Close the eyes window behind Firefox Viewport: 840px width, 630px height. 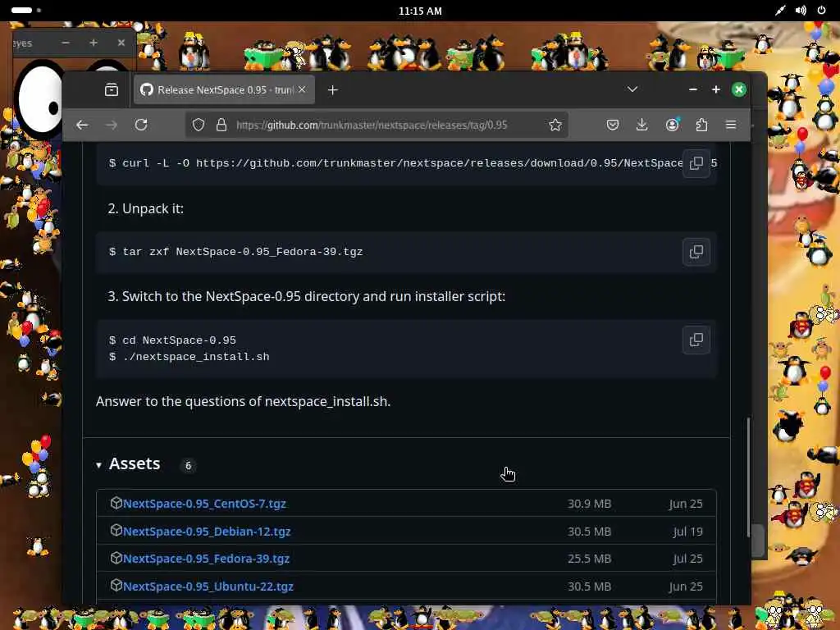click(121, 43)
